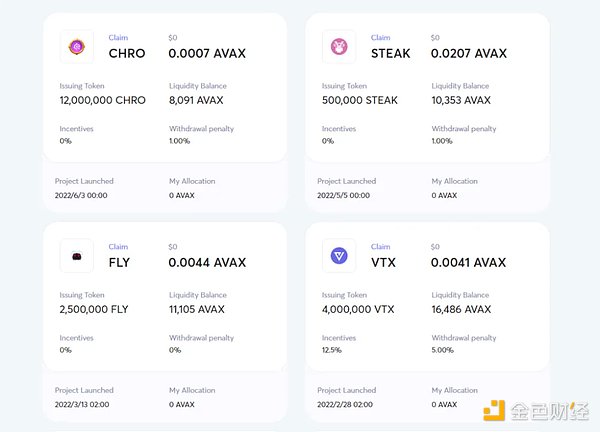600x432 pixels.
Task: Select the CHRO token name
Action: pos(128,54)
